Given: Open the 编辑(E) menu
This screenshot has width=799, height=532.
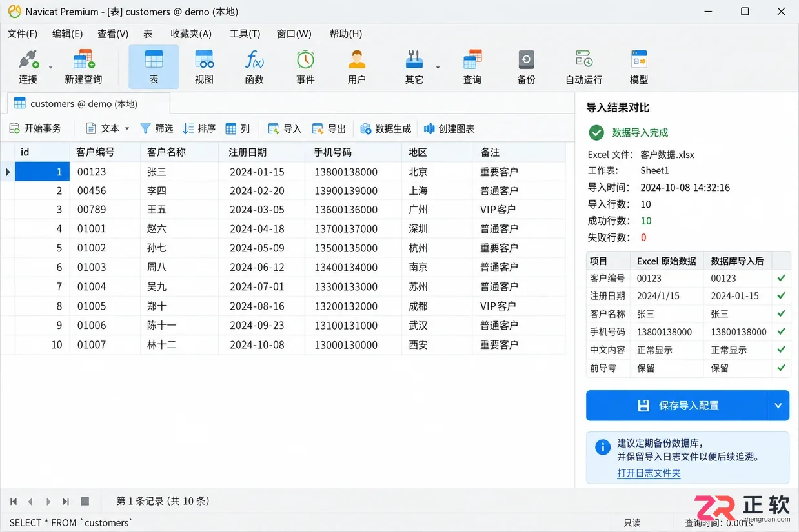Looking at the screenshot, I should 67,34.
